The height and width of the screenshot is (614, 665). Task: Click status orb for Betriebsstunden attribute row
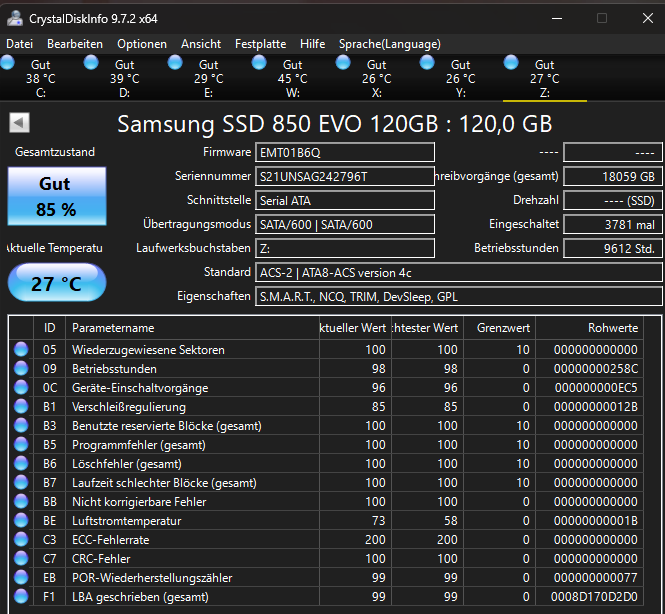pyautogui.click(x=21, y=368)
